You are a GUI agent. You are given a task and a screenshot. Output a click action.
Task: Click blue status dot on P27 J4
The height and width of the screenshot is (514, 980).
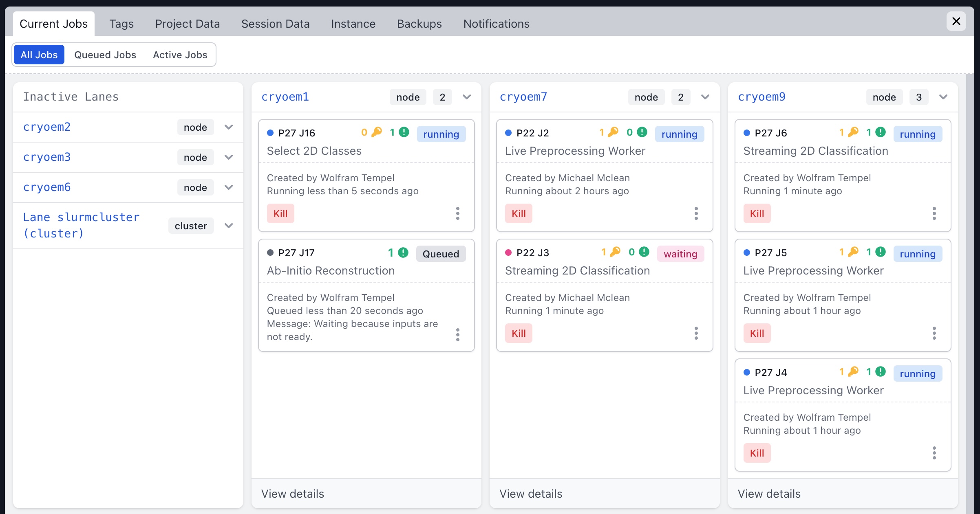click(x=747, y=372)
